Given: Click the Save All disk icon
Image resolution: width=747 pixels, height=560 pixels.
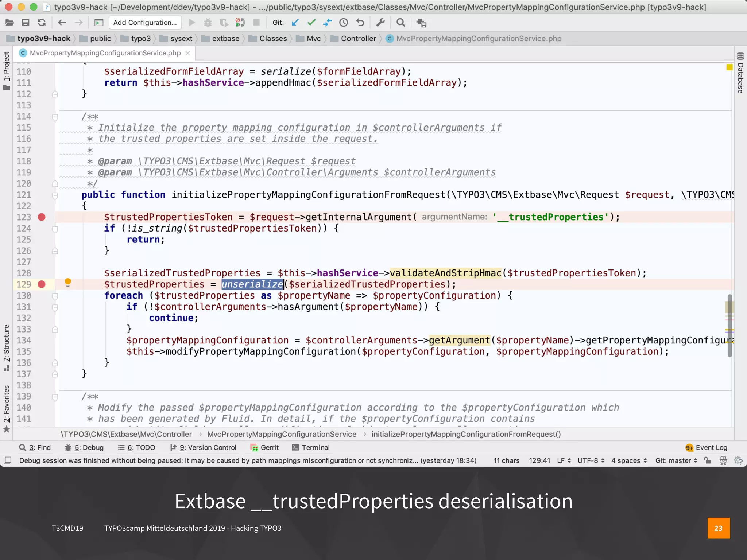Looking at the screenshot, I should coord(26,23).
